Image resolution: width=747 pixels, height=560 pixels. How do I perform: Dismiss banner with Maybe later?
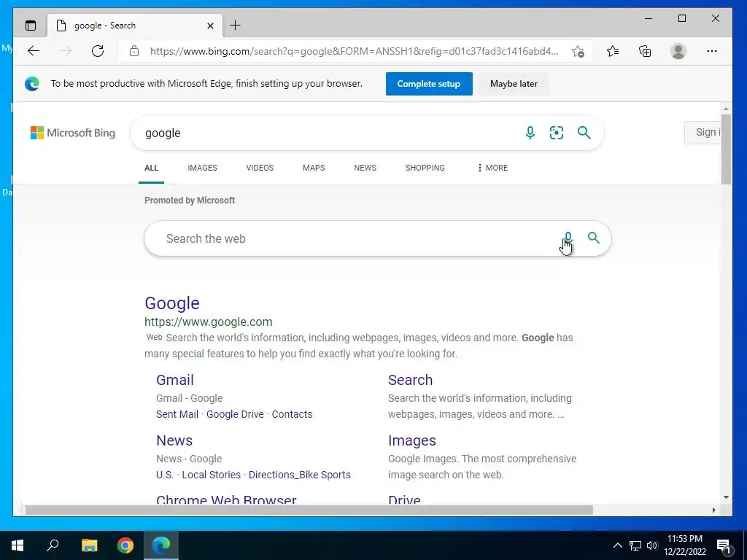(514, 84)
